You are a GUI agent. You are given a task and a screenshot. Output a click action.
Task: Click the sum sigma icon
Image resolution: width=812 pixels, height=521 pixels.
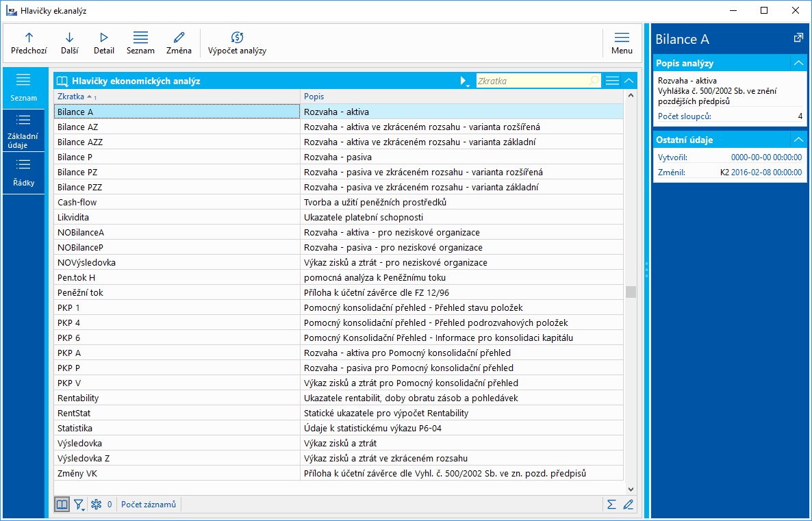point(611,505)
